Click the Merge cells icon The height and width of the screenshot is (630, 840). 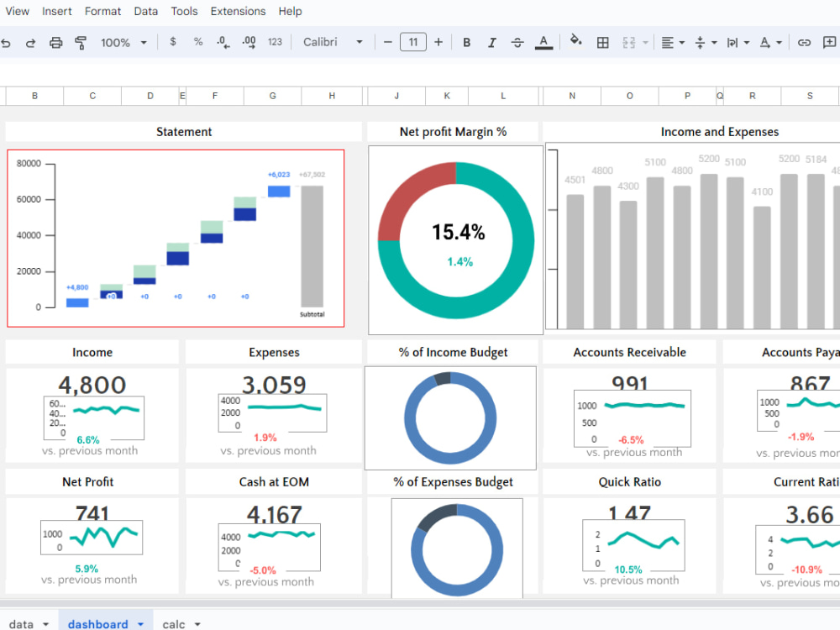point(629,42)
